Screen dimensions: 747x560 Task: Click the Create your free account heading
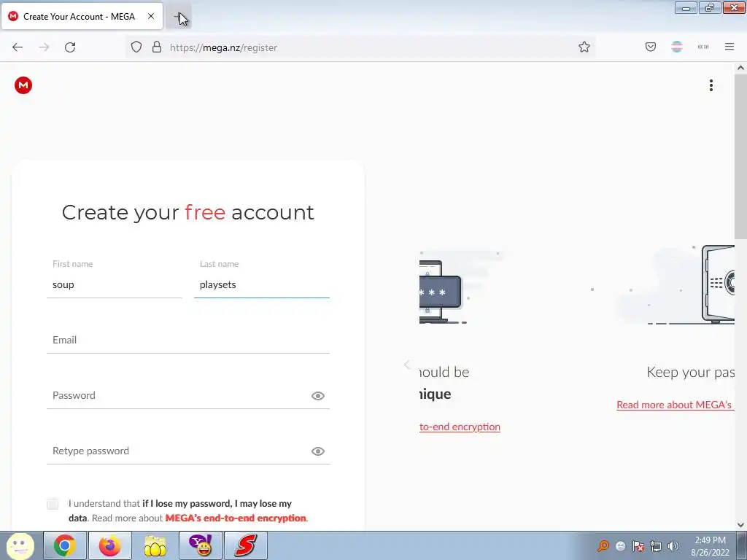point(187,212)
